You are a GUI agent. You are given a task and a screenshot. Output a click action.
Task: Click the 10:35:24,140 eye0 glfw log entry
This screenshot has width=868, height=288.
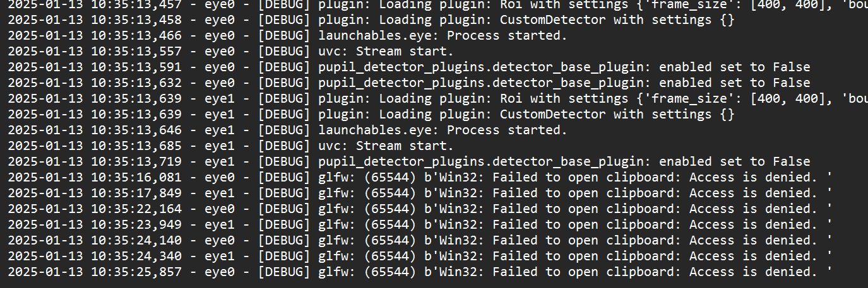420,240
